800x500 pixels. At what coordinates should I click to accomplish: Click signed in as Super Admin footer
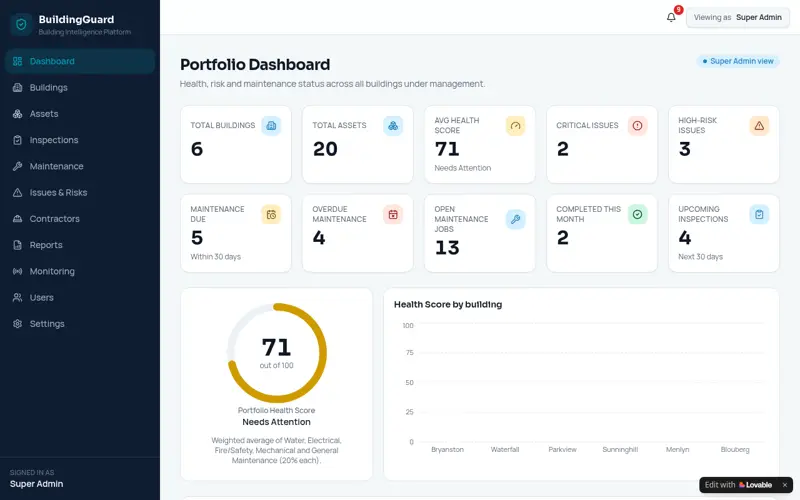pyautogui.click(x=36, y=479)
